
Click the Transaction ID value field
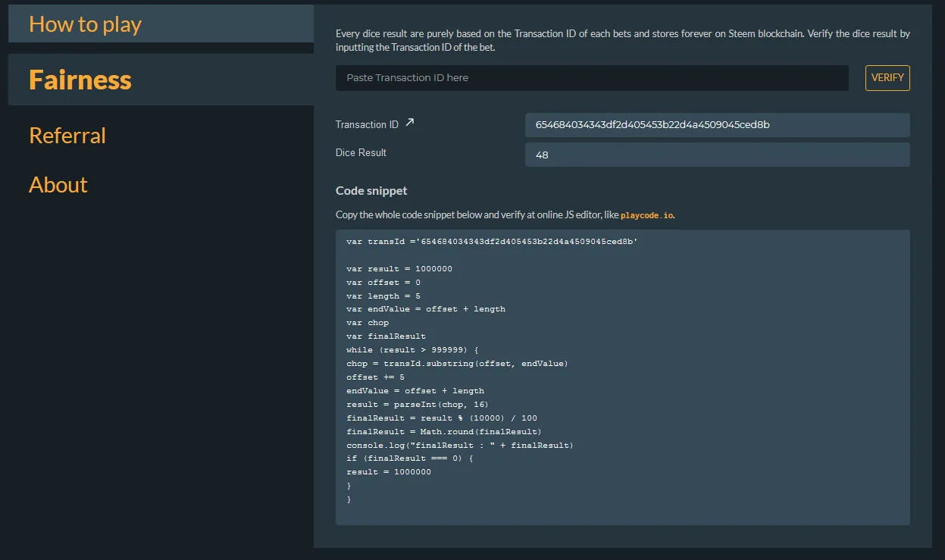pyautogui.click(x=716, y=125)
